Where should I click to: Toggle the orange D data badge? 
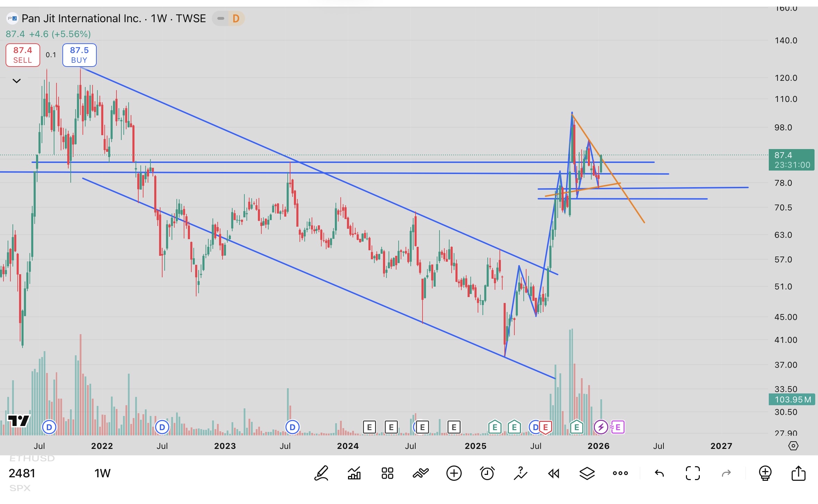tap(236, 18)
